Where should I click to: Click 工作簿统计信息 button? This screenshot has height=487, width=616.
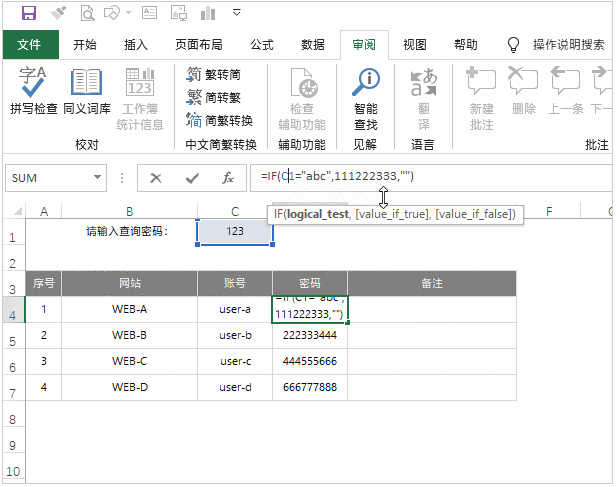coord(140,99)
